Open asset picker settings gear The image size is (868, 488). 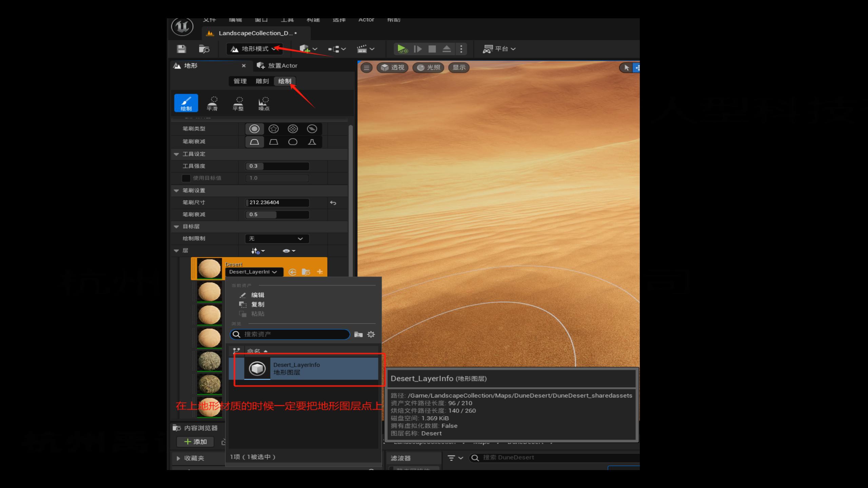coord(371,334)
